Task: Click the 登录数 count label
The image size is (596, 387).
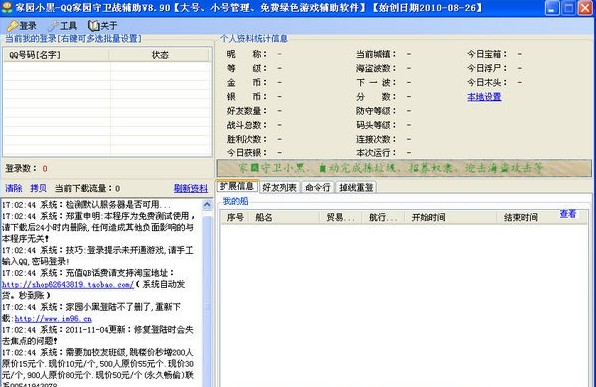Action: (21, 168)
